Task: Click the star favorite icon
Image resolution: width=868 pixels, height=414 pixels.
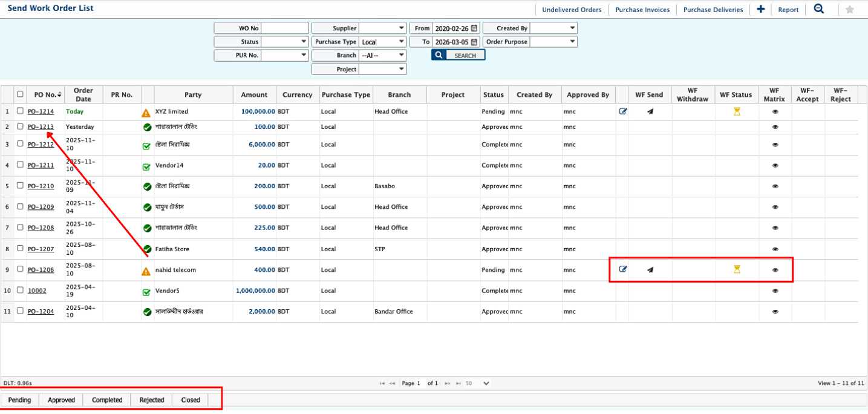Action: (850, 10)
